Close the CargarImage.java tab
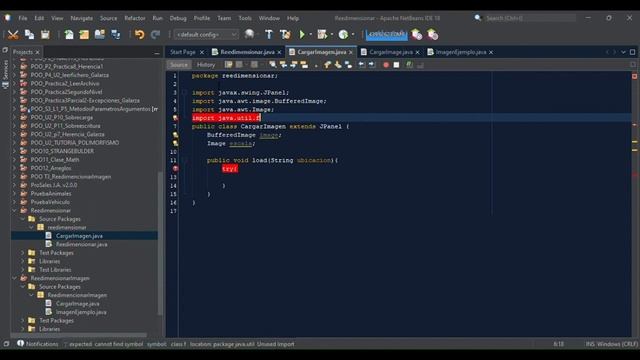The height and width of the screenshot is (360, 640). tap(417, 52)
